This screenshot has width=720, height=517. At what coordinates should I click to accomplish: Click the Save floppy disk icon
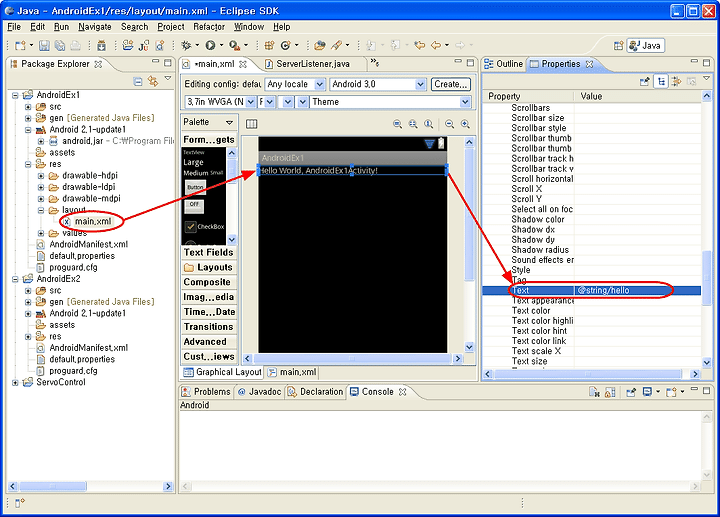[x=44, y=45]
